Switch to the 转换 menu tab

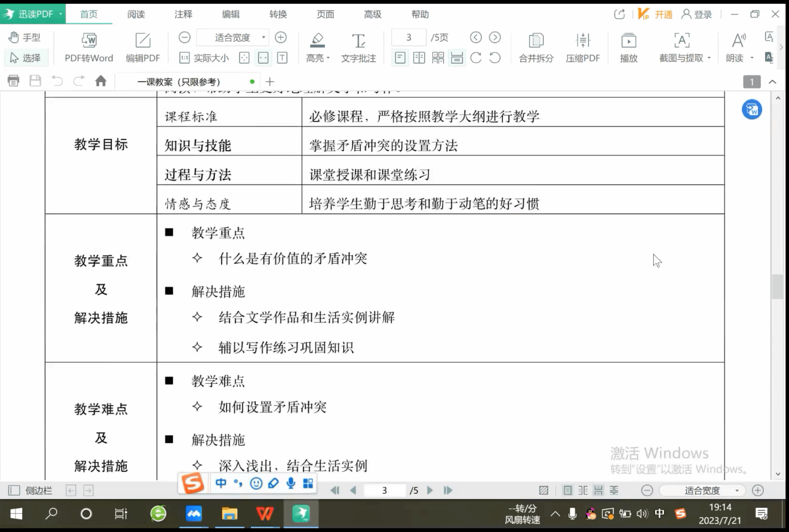(x=278, y=14)
